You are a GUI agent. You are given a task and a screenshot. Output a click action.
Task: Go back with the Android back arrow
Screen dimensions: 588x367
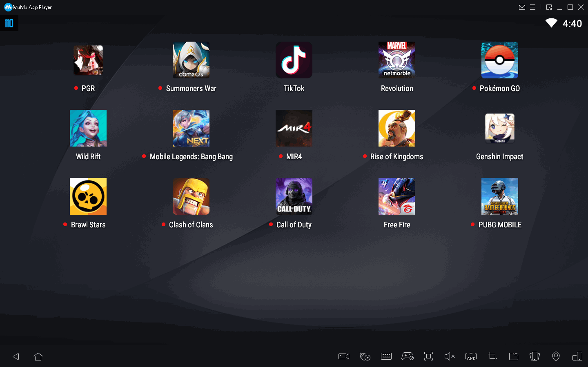[x=16, y=356]
